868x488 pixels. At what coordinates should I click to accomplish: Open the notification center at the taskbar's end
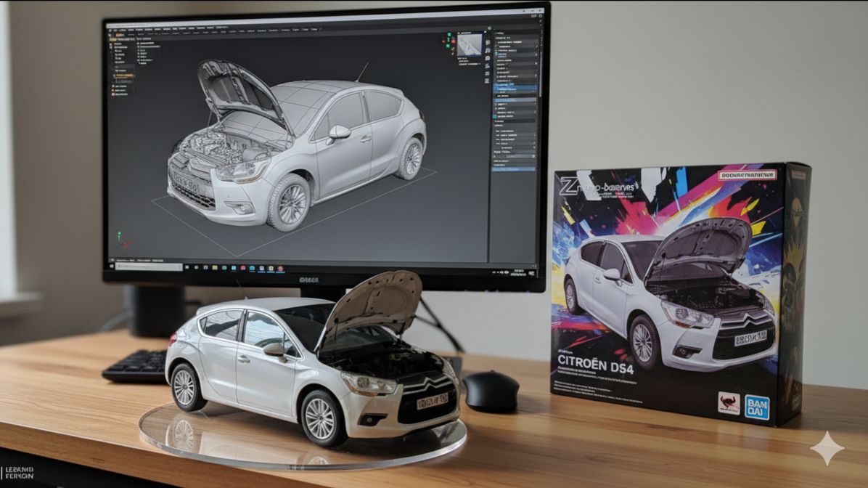(531, 272)
